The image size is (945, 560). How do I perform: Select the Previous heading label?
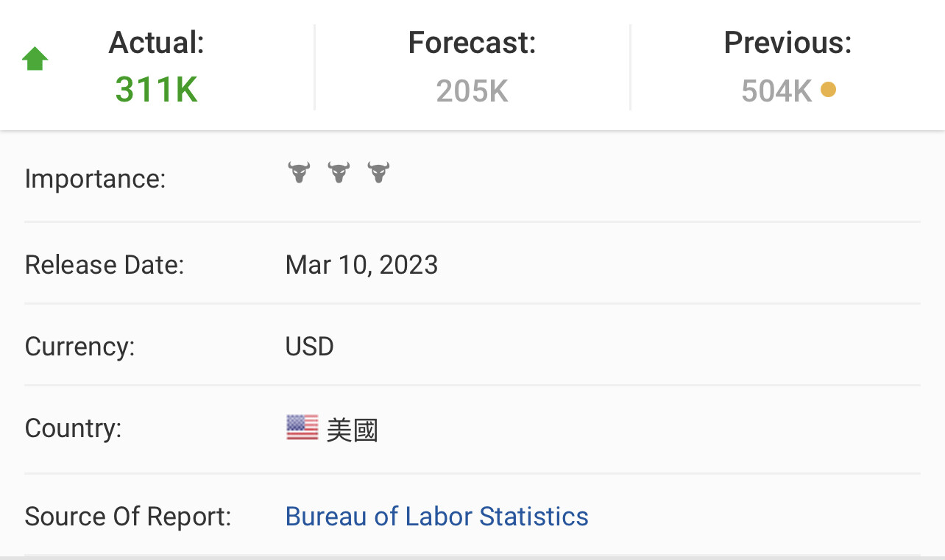[x=788, y=43]
